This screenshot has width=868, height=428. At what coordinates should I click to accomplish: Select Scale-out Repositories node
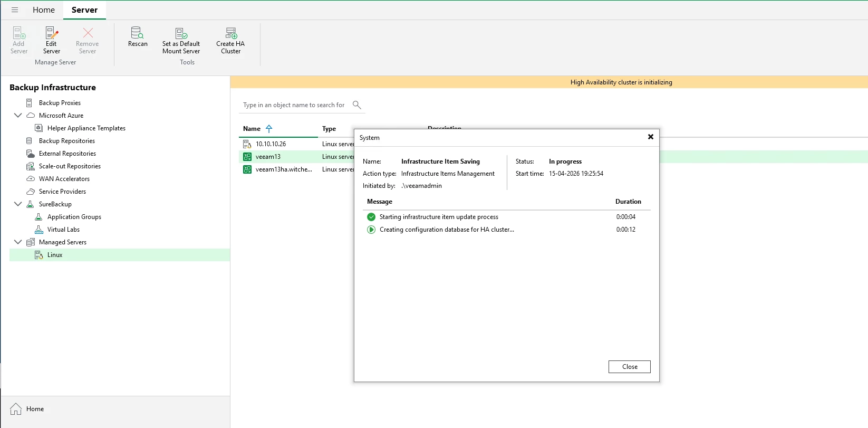coord(70,166)
